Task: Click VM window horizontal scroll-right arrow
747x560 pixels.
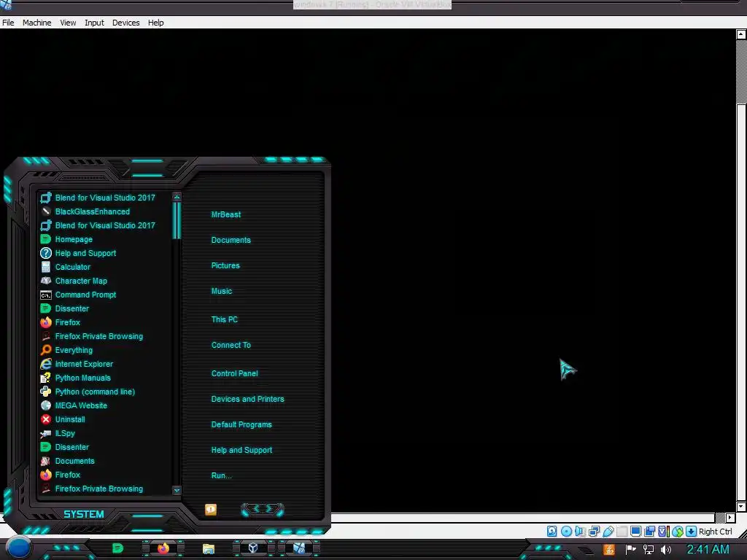Action: coord(729,517)
